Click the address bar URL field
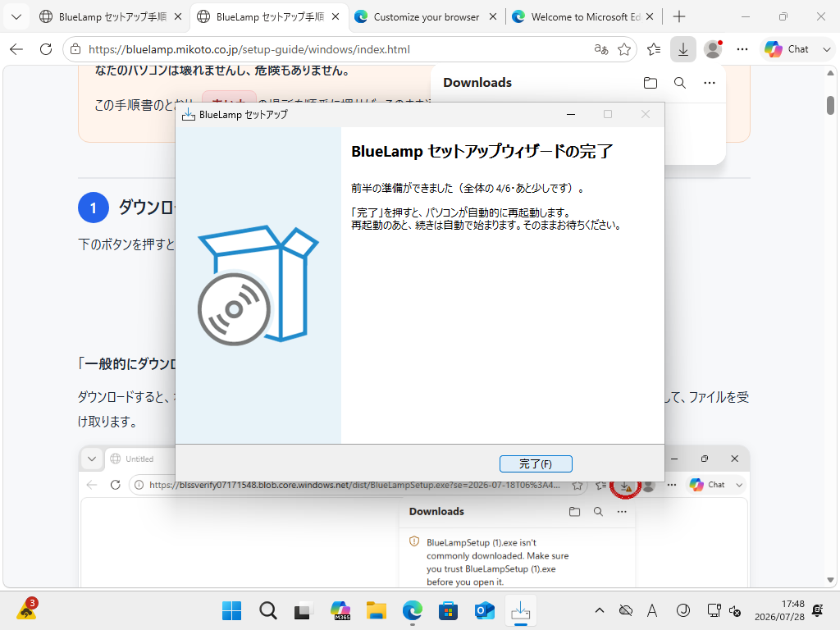 point(332,49)
